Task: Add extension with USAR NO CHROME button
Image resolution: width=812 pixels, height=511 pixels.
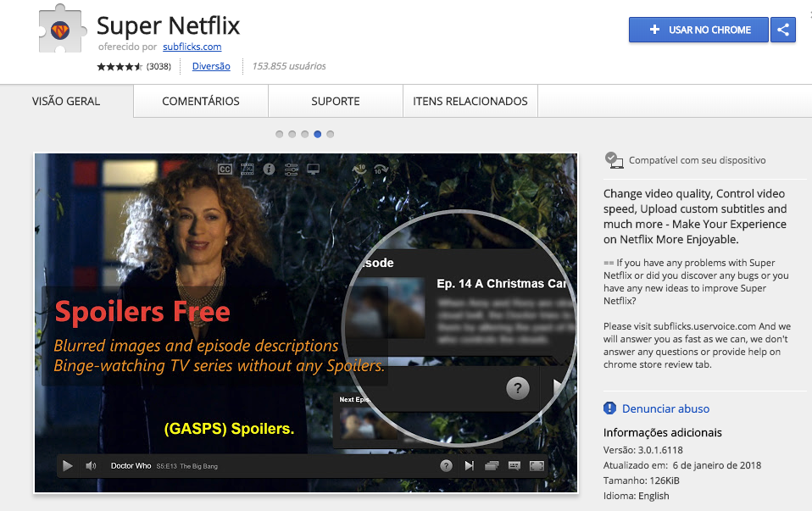Action: pos(698,30)
